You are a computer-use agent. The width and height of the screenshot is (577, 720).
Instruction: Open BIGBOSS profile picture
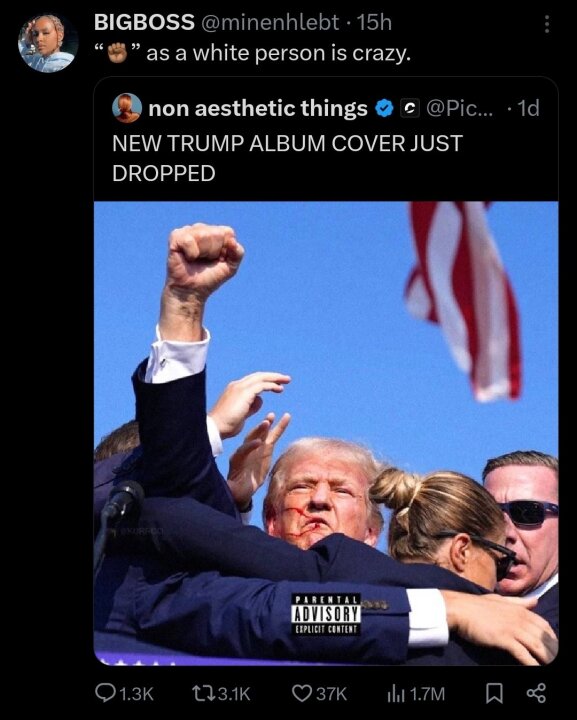click(48, 43)
